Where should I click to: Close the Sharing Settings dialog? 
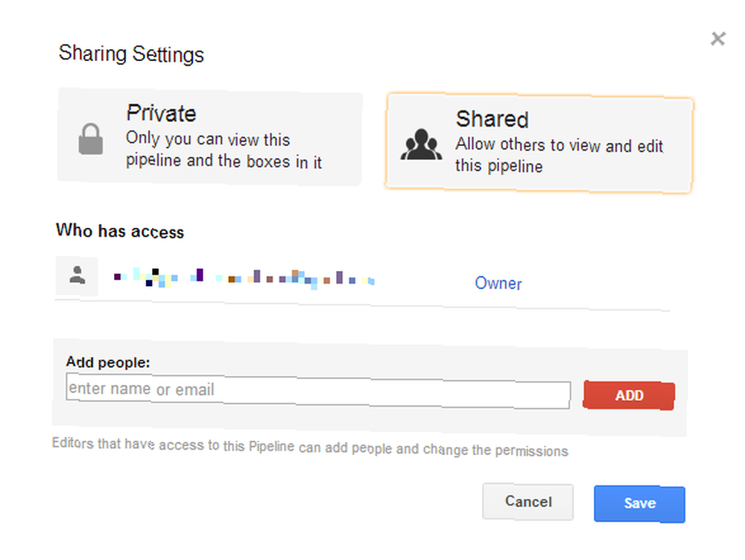718,39
